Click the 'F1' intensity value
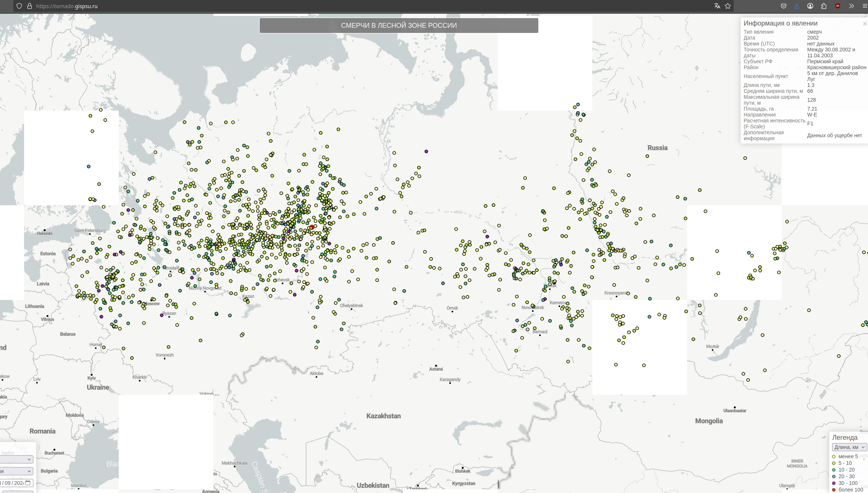Image resolution: width=868 pixels, height=493 pixels. pyautogui.click(x=810, y=124)
